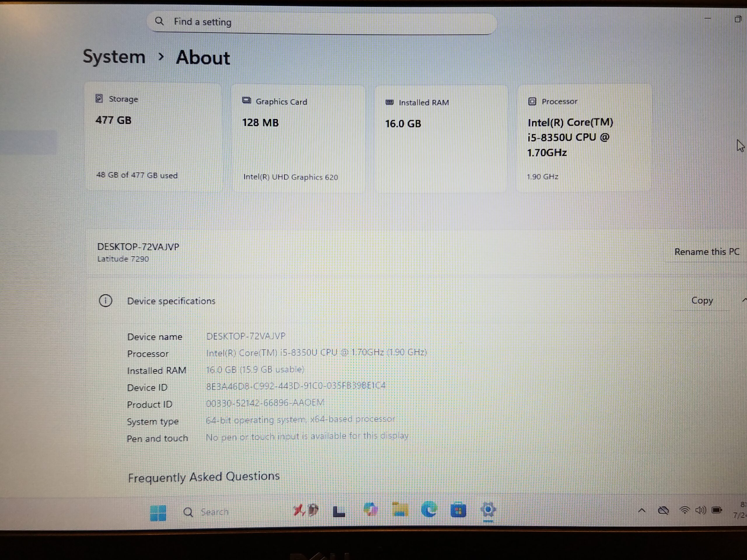
Task: Click Rename this PC button
Action: point(707,251)
